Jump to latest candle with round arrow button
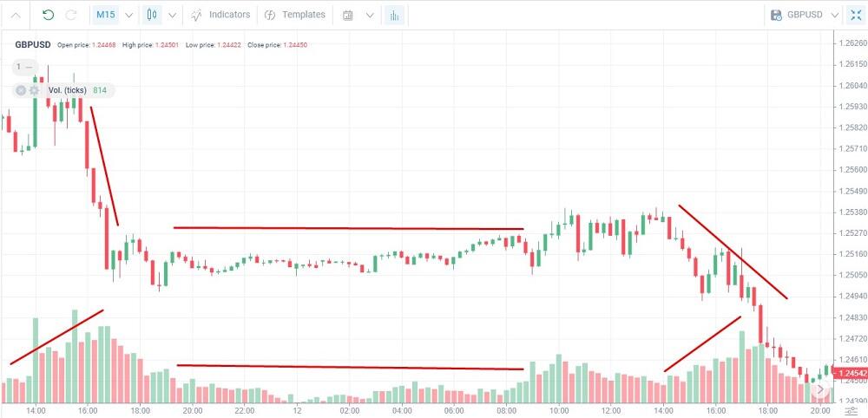 [820, 390]
